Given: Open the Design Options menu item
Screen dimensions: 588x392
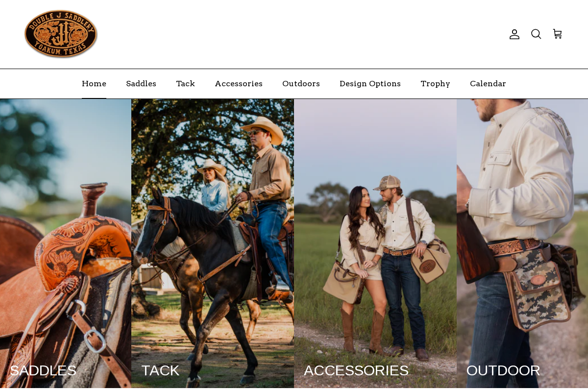Looking at the screenshot, I should coord(370,83).
